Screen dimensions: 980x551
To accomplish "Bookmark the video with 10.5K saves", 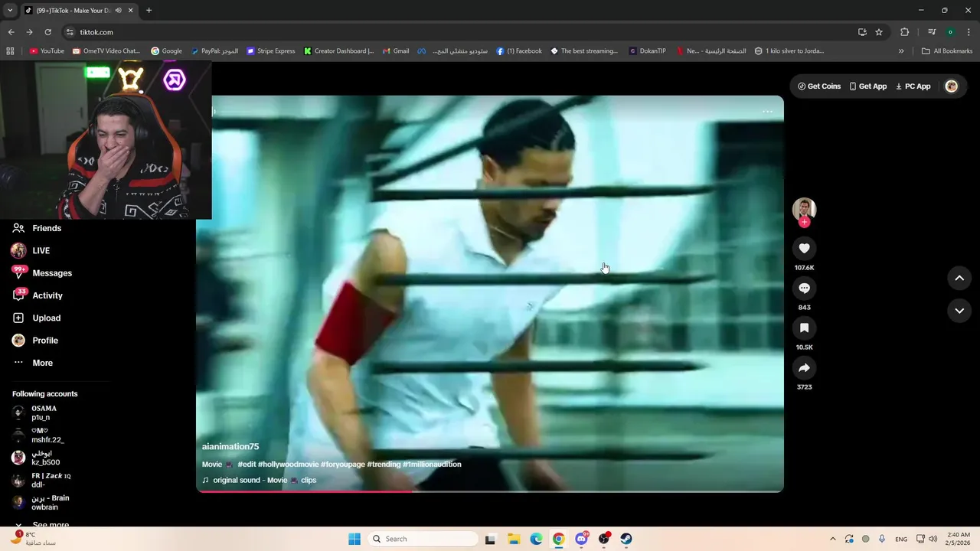I will click(804, 328).
